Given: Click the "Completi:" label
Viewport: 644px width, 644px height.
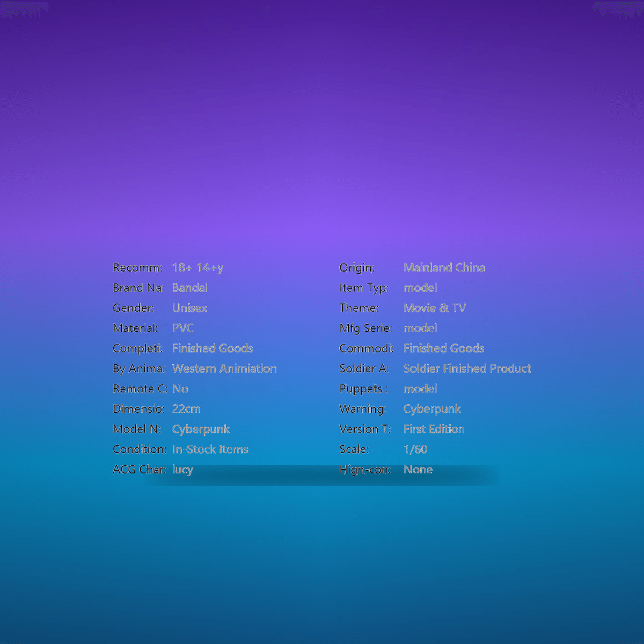Looking at the screenshot, I should click(138, 349).
